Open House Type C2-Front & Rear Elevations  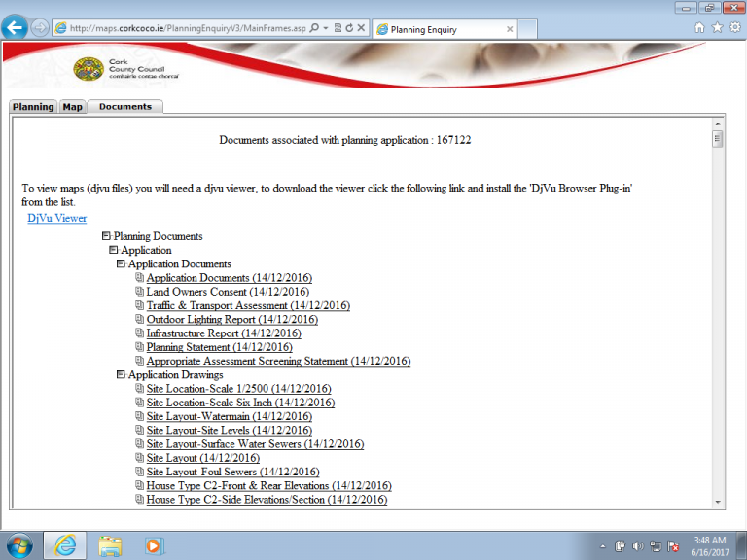(x=268, y=485)
